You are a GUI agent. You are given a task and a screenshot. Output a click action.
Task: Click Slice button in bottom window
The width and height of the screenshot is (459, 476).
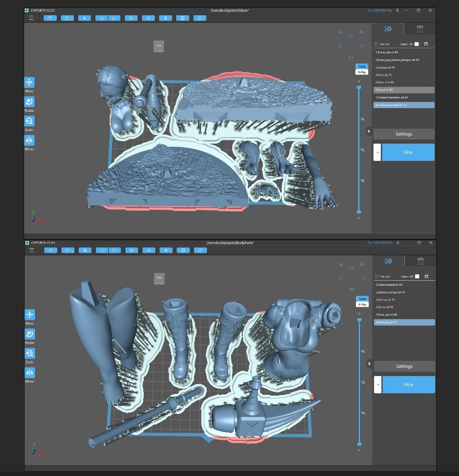(x=409, y=384)
